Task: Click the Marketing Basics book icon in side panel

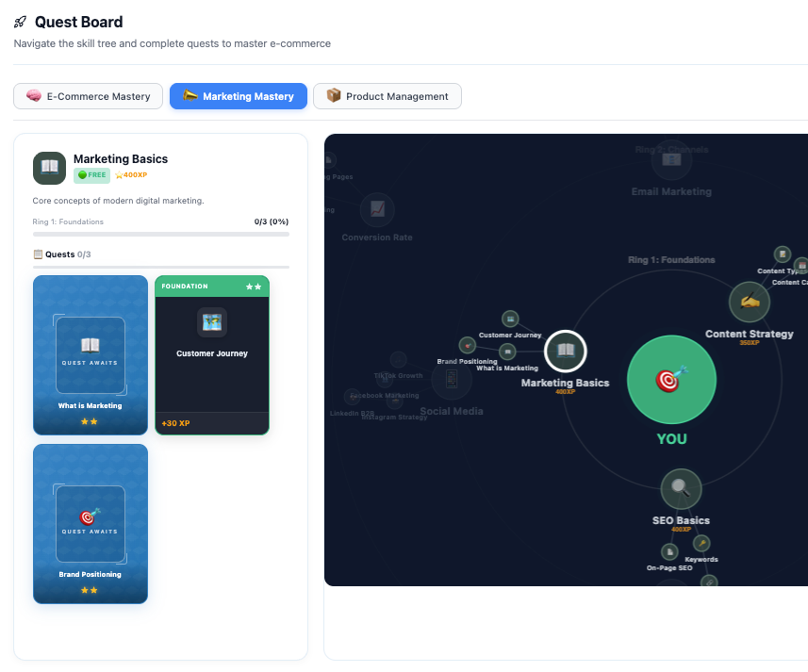Action: tap(49, 168)
